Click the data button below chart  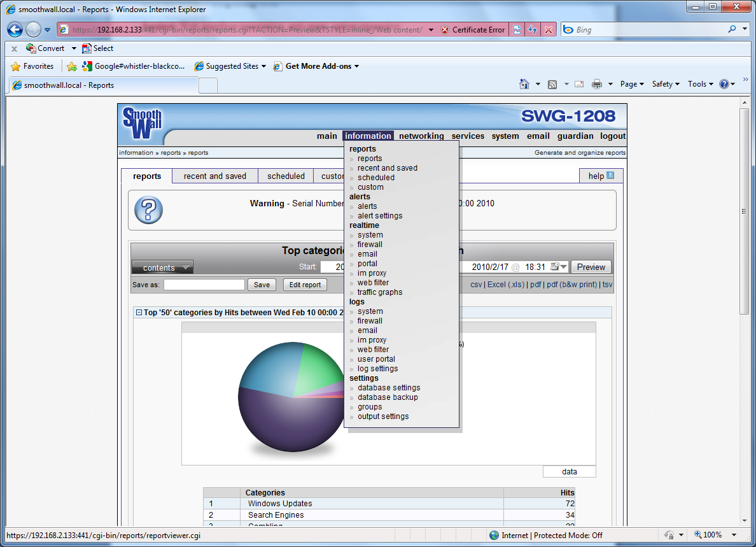coord(570,472)
